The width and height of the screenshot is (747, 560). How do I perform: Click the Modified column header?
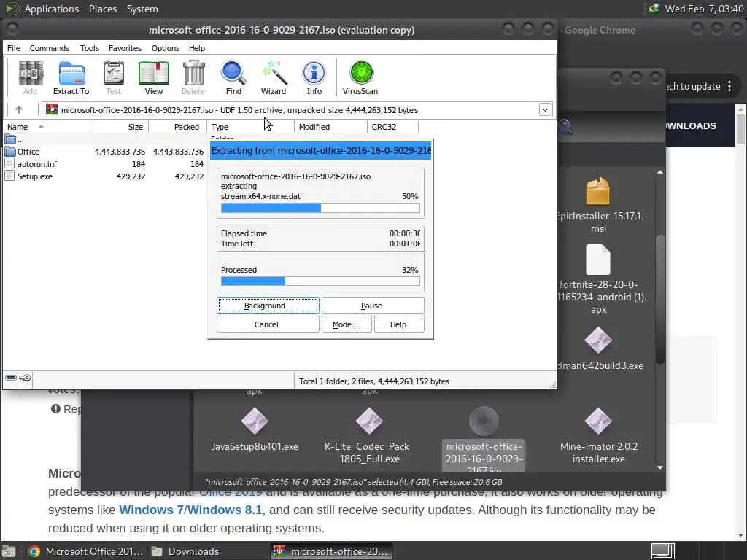click(x=330, y=127)
